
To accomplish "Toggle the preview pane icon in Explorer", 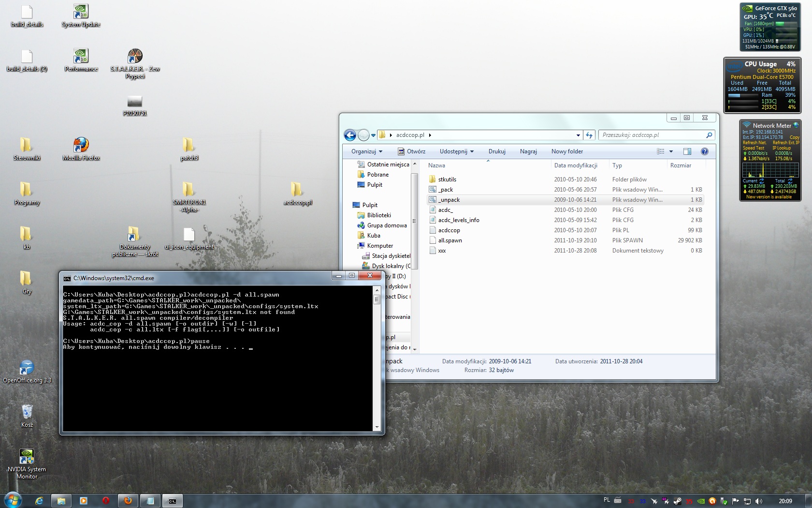I will (687, 151).
